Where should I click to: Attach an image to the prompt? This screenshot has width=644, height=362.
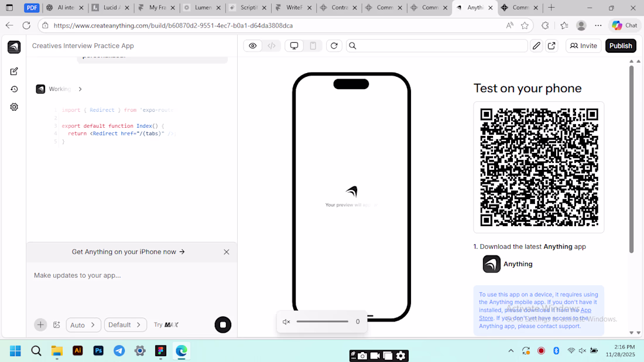coord(57,325)
